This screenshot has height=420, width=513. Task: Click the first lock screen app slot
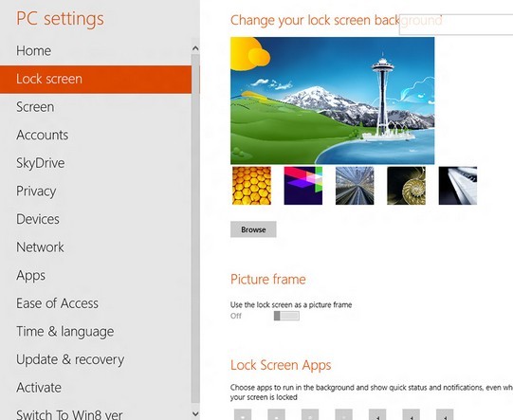coord(243,414)
